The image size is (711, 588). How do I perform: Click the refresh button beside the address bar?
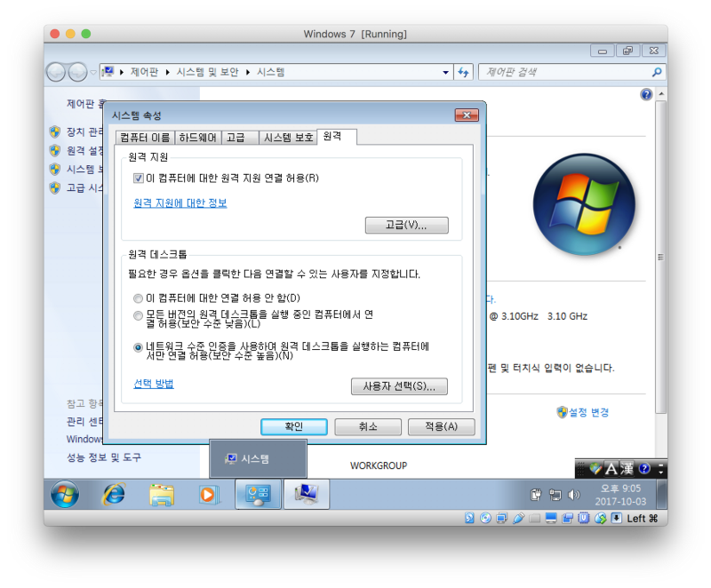[463, 72]
